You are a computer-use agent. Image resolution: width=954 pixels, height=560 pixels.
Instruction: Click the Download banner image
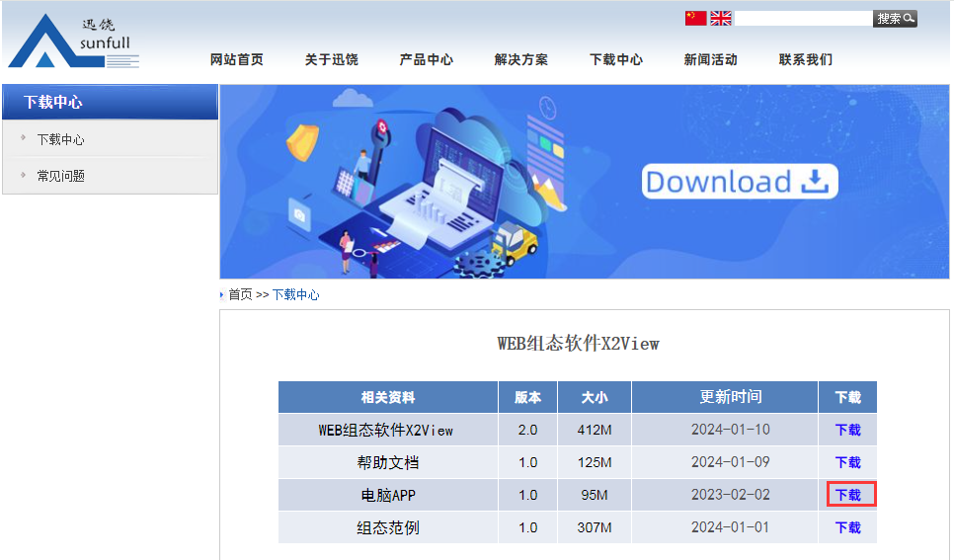[584, 182]
